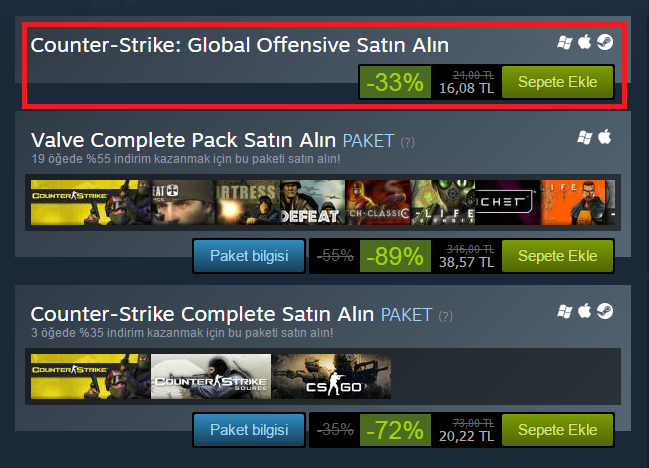
Task: Add Counter-Strike Complete with Sepete Ekle
Action: point(557,430)
